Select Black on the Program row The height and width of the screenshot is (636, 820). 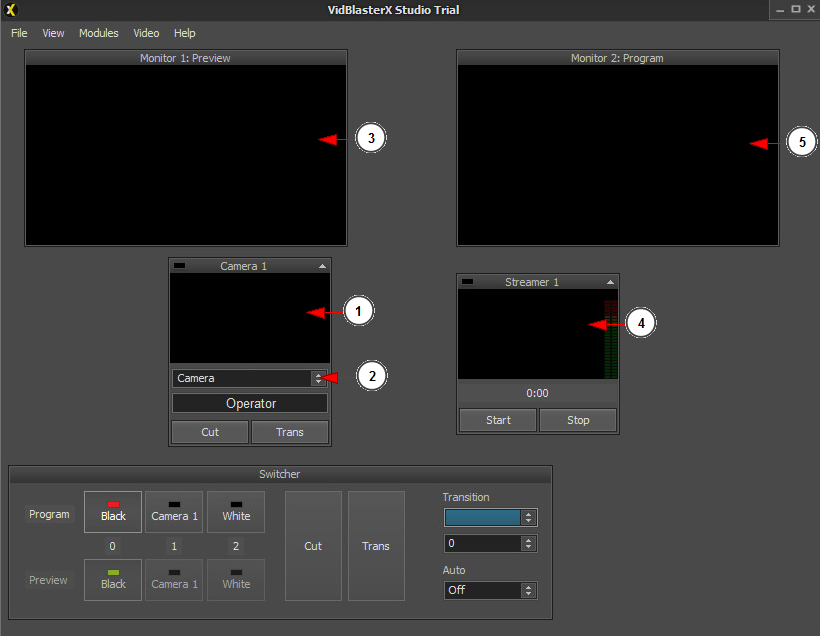click(x=113, y=512)
